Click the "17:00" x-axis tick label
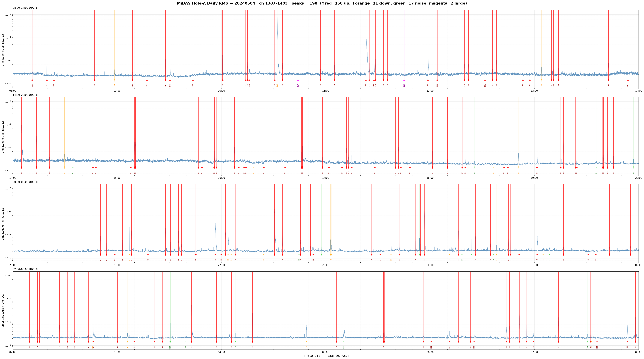 point(326,178)
